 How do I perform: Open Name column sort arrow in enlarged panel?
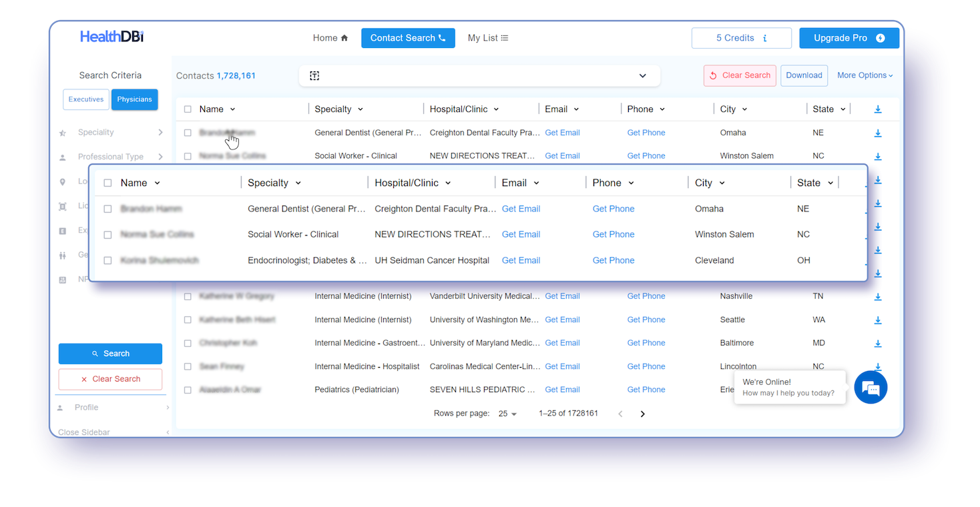click(158, 183)
